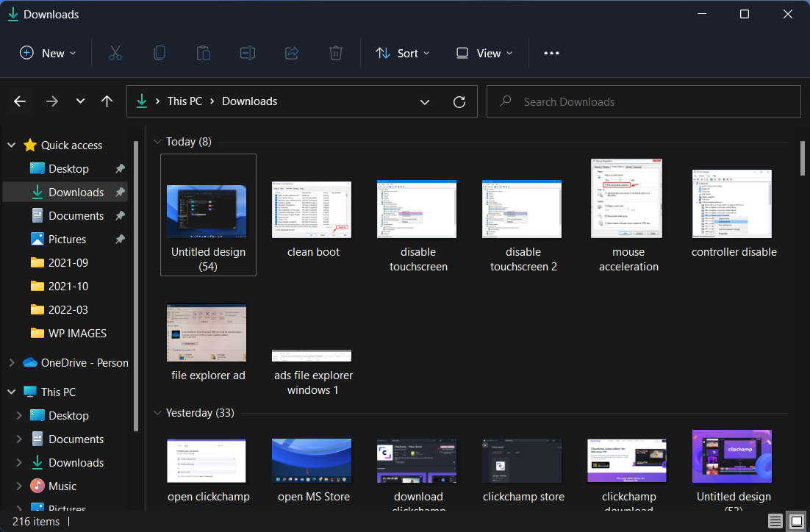Click in the Search Downloads field
The image size is (810, 532).
pyautogui.click(x=643, y=101)
